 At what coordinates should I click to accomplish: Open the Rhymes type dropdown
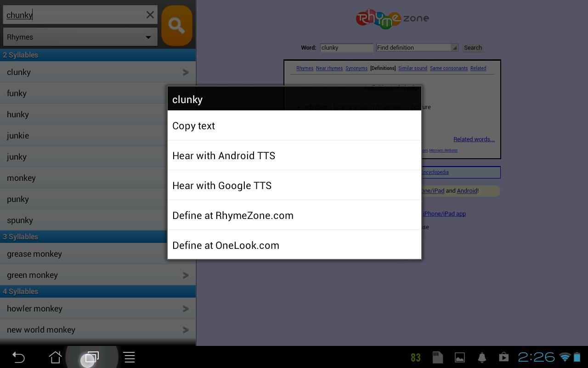pos(80,37)
